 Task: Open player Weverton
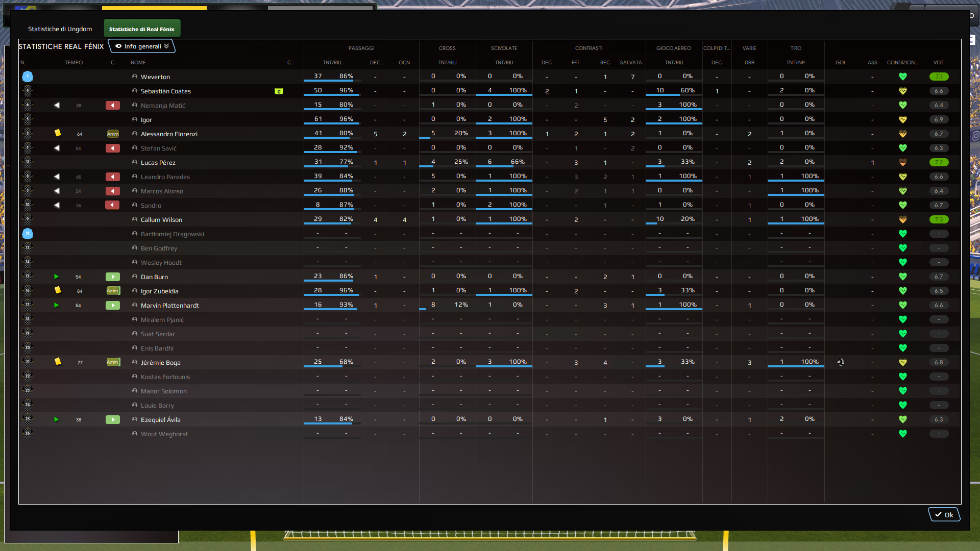pyautogui.click(x=155, y=77)
